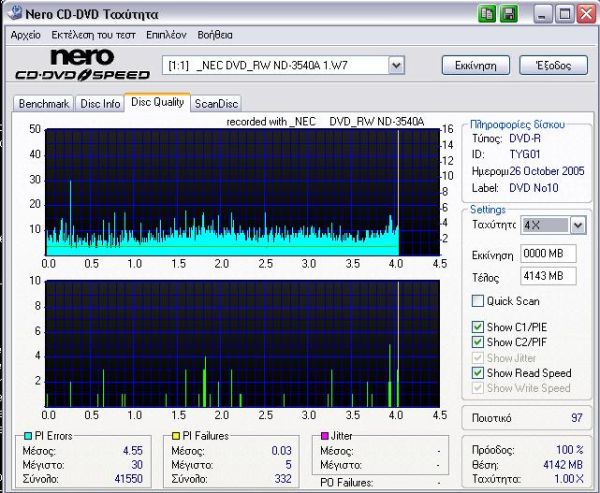Switch to the Benchmark tab
600x493 pixels.
(x=43, y=104)
